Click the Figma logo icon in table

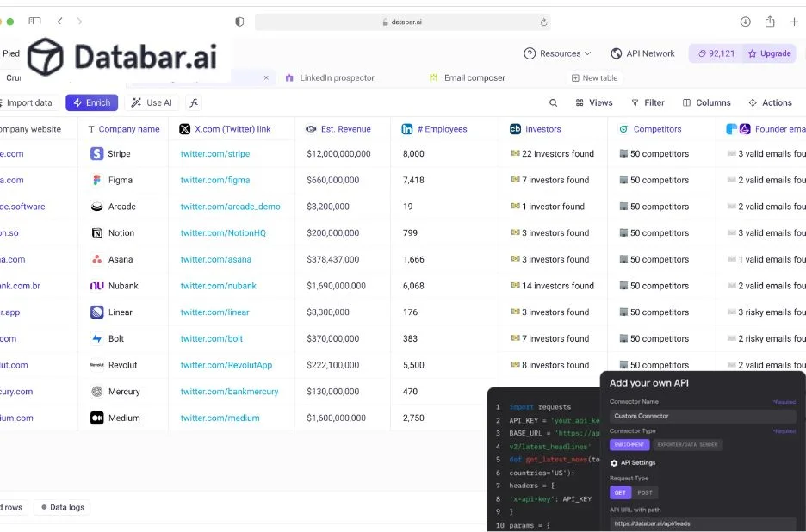pos(96,181)
